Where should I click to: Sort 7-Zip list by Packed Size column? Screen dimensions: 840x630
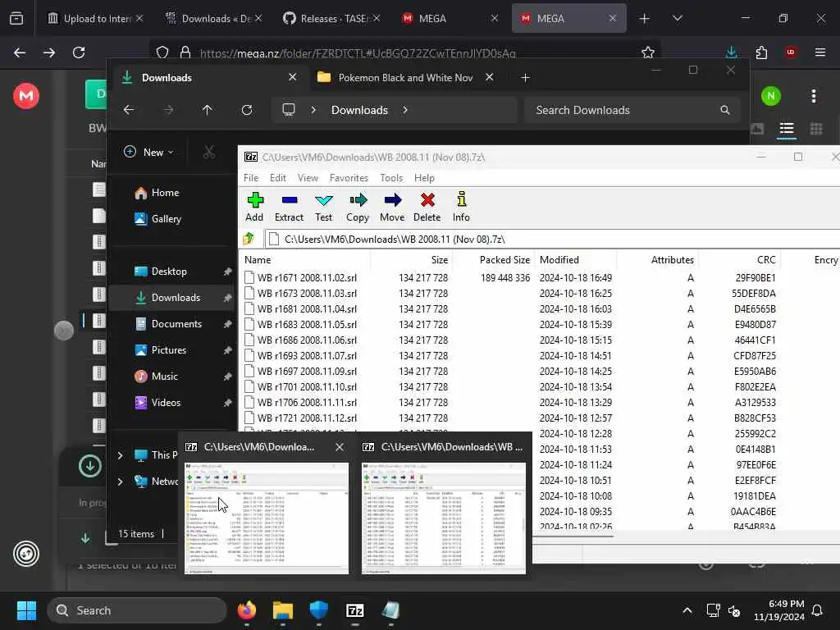click(x=493, y=260)
